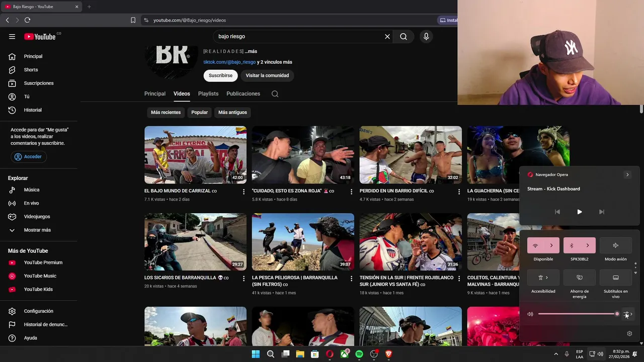Skip to previous track in media panel
The image size is (644, 362).
tap(557, 212)
